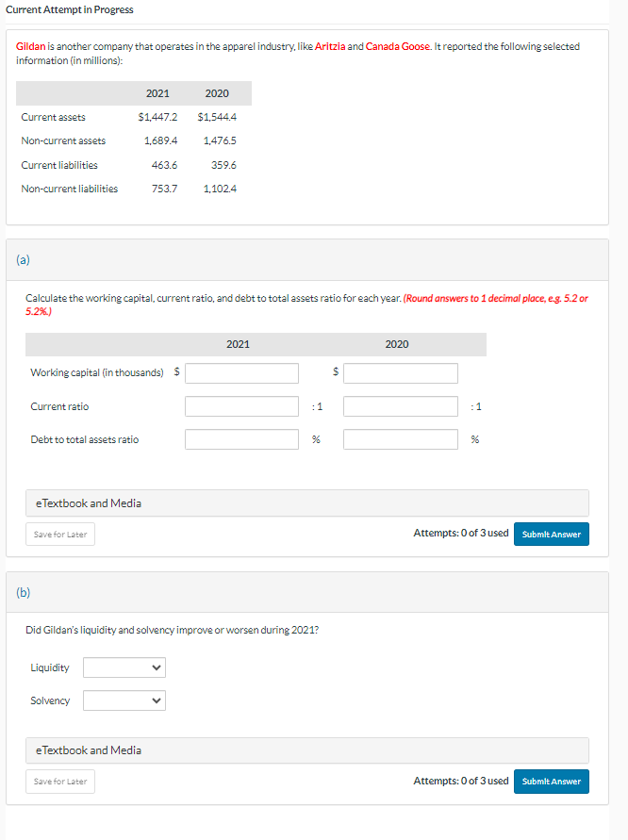The width and height of the screenshot is (628, 840).
Task: Click Submit Answer for part (b)
Action: pos(551,781)
